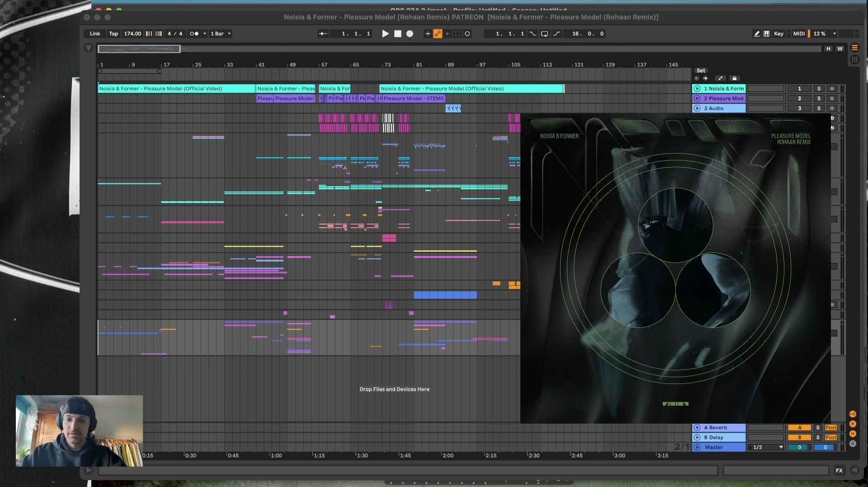Arm recording on the '3 Audio' track
The height and width of the screenshot is (487, 868).
[x=832, y=108]
